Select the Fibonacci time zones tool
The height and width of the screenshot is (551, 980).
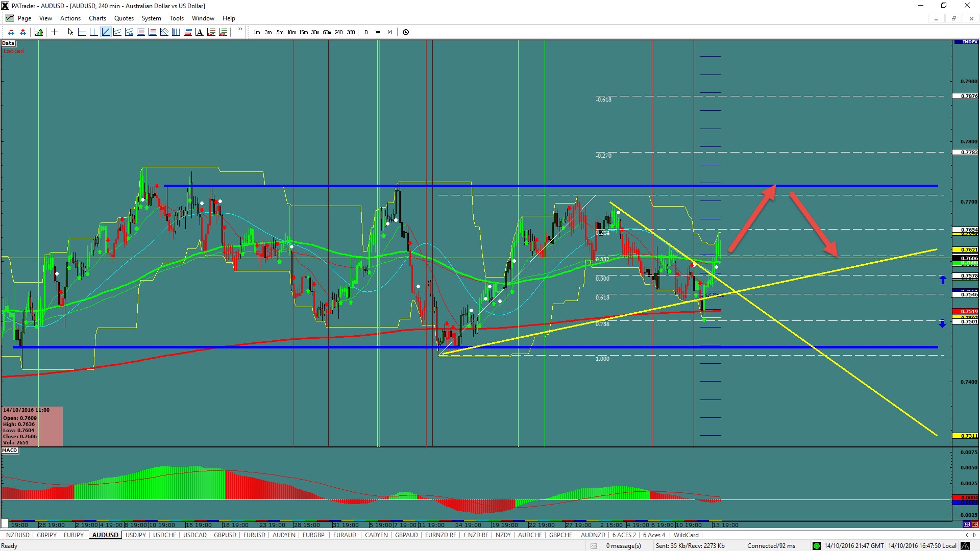(x=176, y=32)
